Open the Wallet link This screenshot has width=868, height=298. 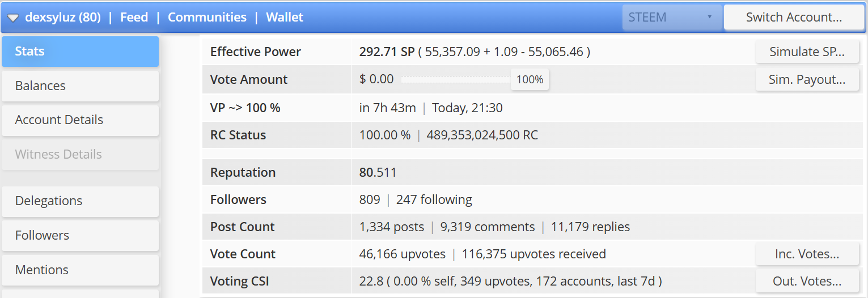[x=285, y=17]
